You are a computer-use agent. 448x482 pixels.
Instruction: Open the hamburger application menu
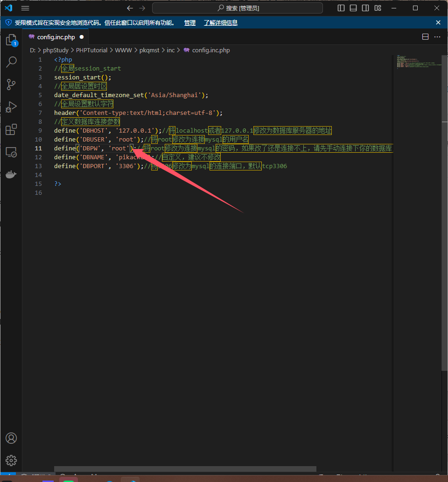click(25, 8)
